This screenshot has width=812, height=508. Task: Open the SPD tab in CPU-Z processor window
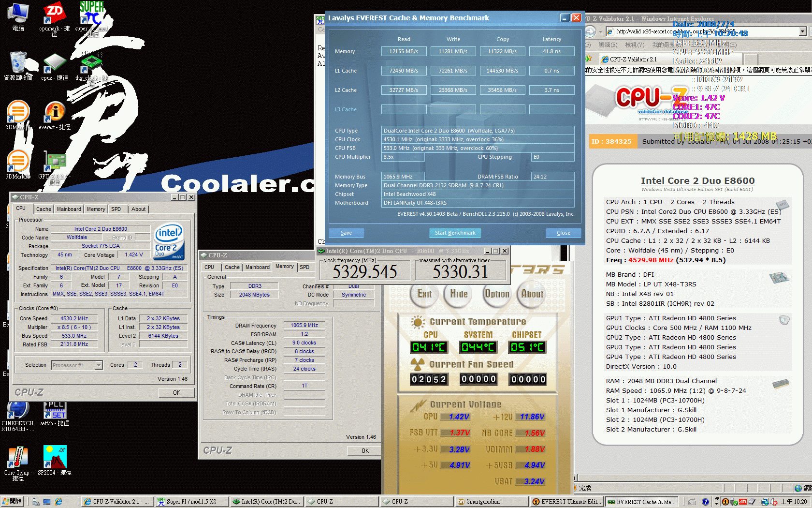[x=116, y=209]
